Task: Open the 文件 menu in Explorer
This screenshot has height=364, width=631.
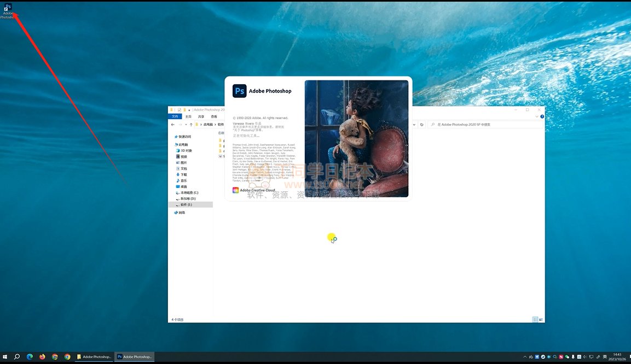Action: click(175, 116)
